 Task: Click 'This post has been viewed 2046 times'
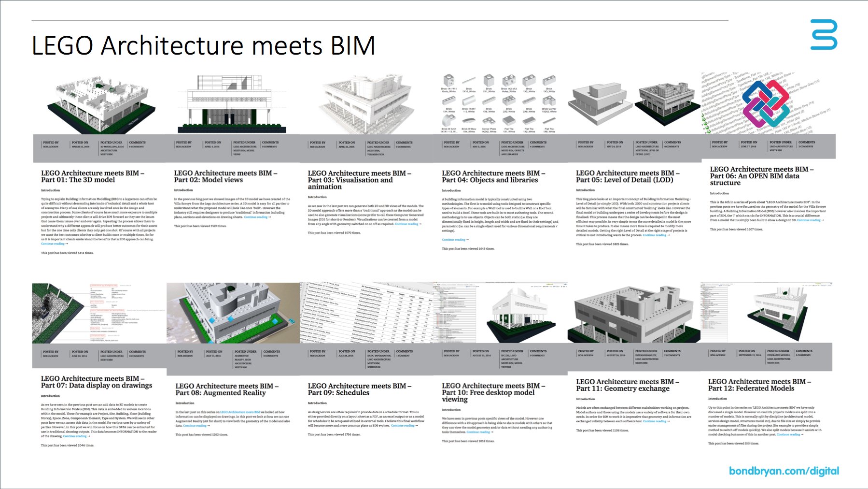pyautogui.click(x=68, y=446)
